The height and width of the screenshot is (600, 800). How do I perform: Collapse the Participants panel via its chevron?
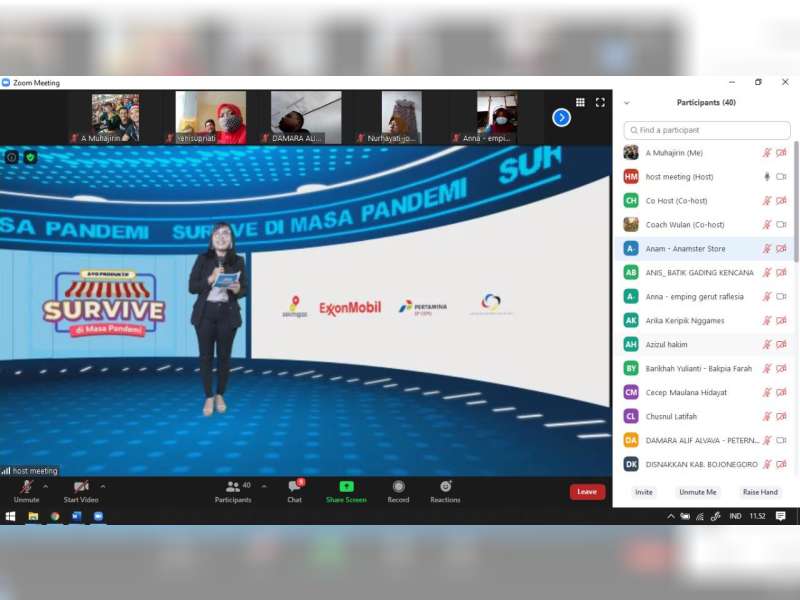click(x=625, y=102)
